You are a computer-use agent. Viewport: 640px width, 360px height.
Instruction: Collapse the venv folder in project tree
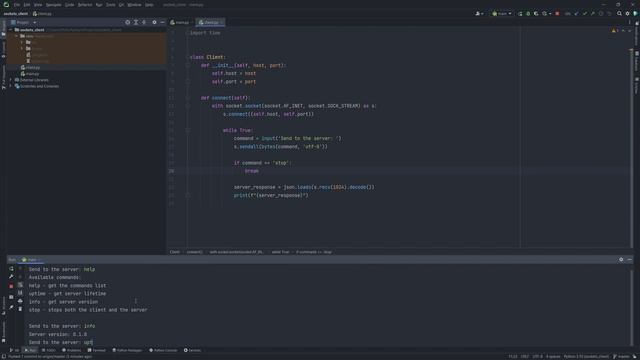click(16, 36)
